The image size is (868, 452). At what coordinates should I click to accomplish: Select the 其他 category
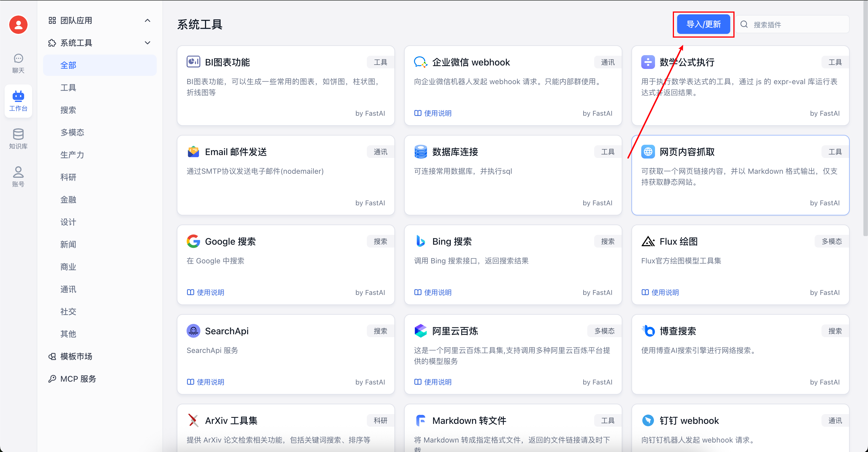pos(100,334)
